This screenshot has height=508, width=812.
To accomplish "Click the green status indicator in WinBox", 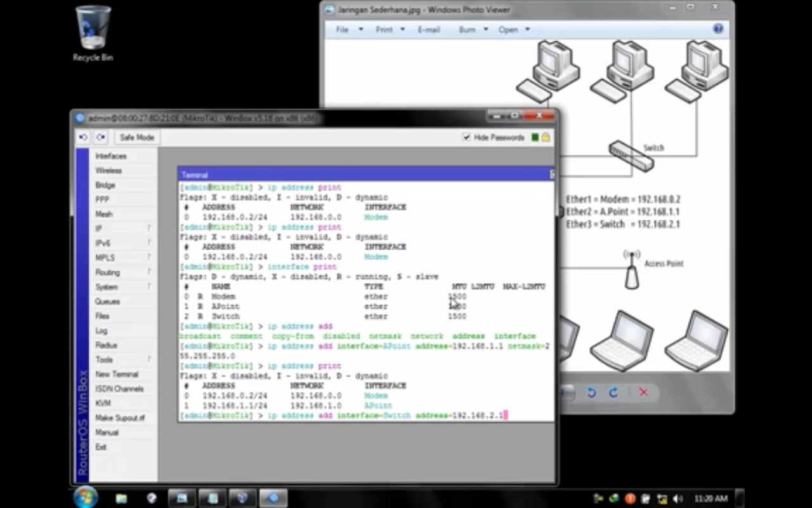I will coord(535,137).
